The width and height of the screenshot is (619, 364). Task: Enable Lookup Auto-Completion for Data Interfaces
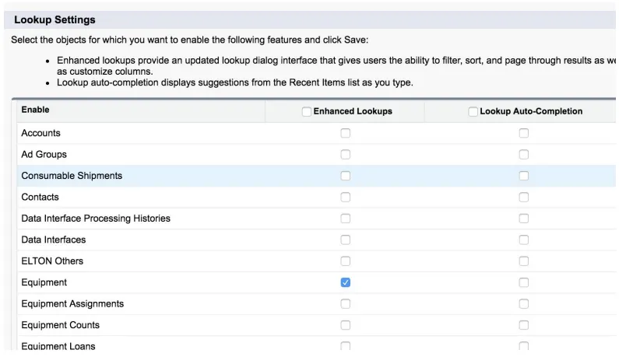524,240
